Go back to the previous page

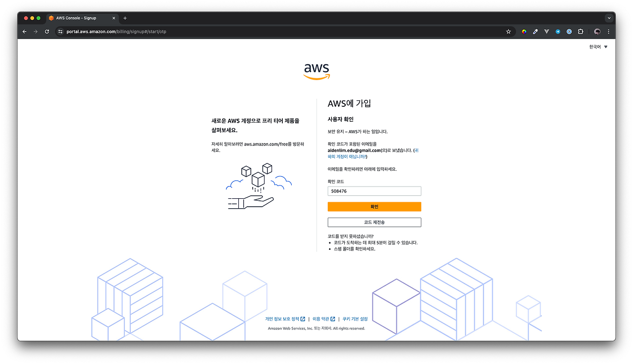point(24,32)
